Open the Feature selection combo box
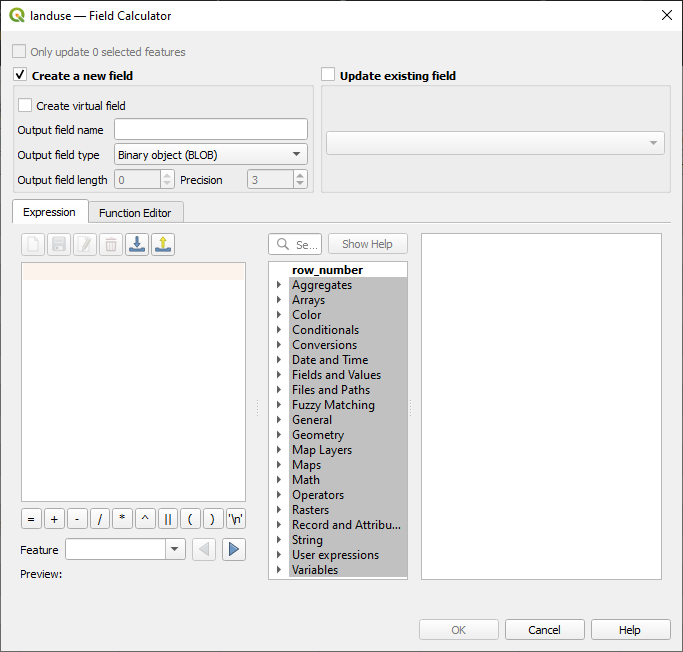The width and height of the screenshot is (683, 652). pos(125,549)
